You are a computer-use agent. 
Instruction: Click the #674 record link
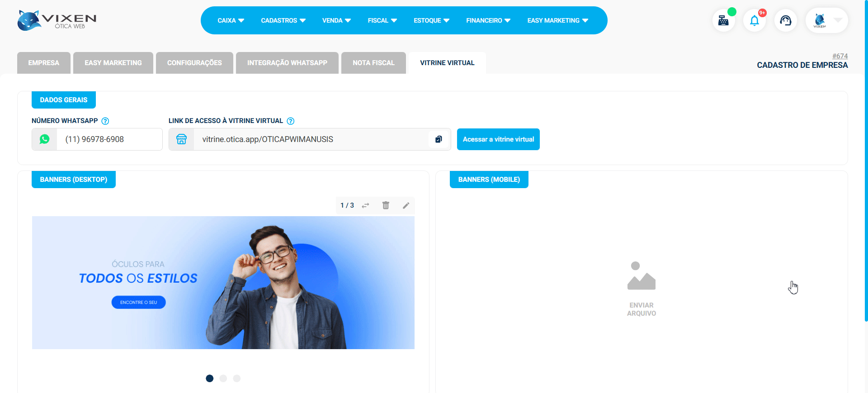tap(840, 56)
